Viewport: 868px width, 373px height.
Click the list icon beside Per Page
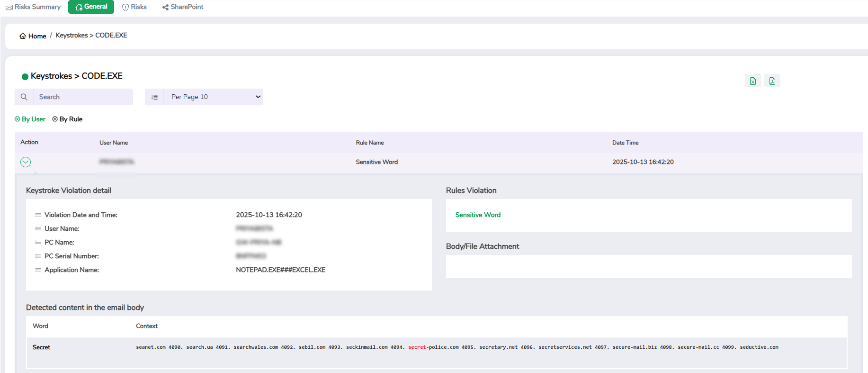[x=154, y=97]
